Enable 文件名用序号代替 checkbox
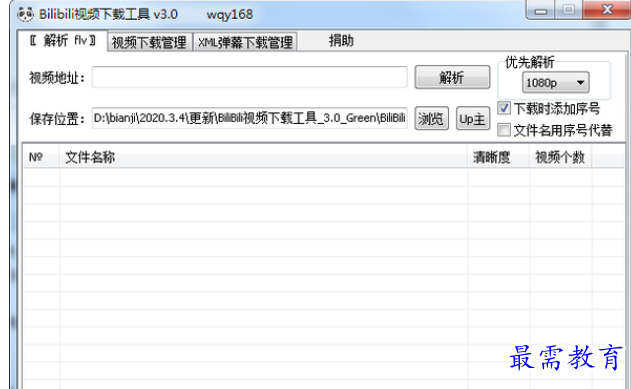Viewport: 631px width, 389px height. pos(504,130)
